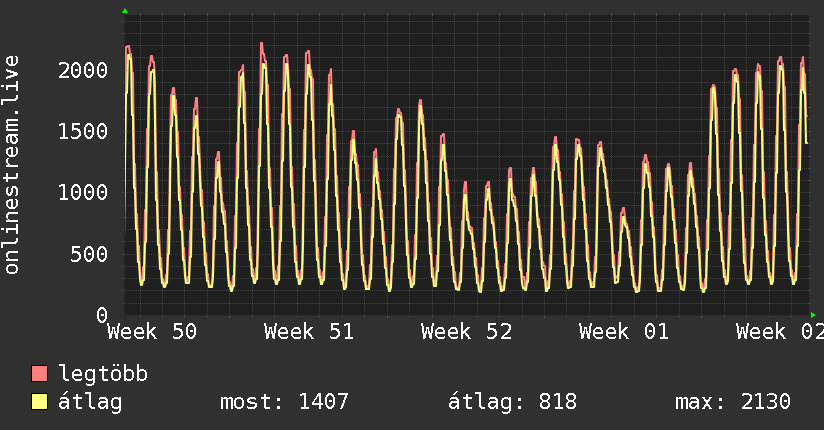
Task: Click the Week 50 axis label
Action: click(152, 332)
